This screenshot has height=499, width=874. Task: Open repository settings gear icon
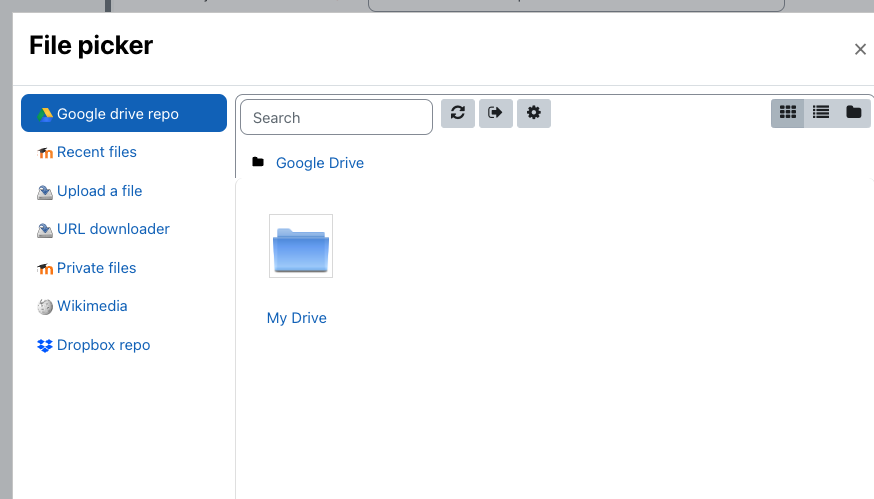click(533, 113)
